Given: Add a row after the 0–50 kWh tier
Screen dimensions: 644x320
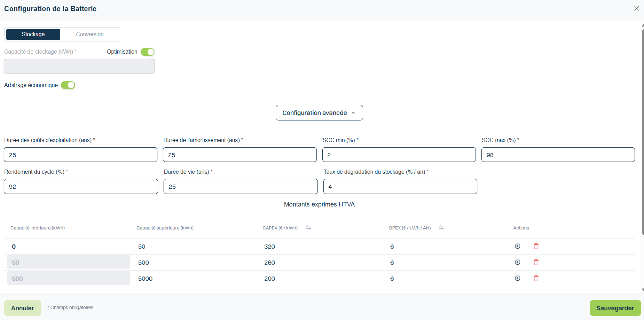Looking at the screenshot, I should pyautogui.click(x=518, y=246).
